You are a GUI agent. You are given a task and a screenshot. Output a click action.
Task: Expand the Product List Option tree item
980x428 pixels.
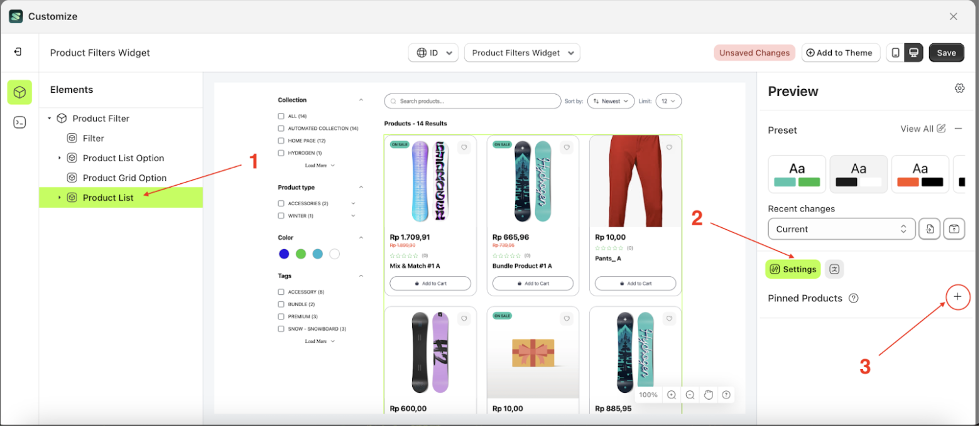pos(60,158)
